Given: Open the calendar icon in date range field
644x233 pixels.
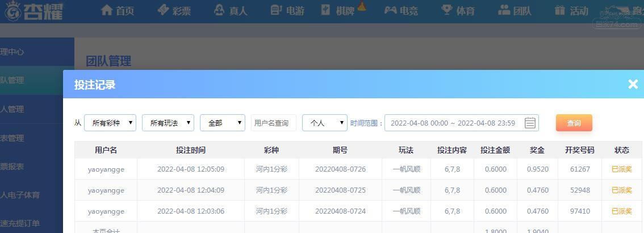Looking at the screenshot, I should [x=530, y=123].
